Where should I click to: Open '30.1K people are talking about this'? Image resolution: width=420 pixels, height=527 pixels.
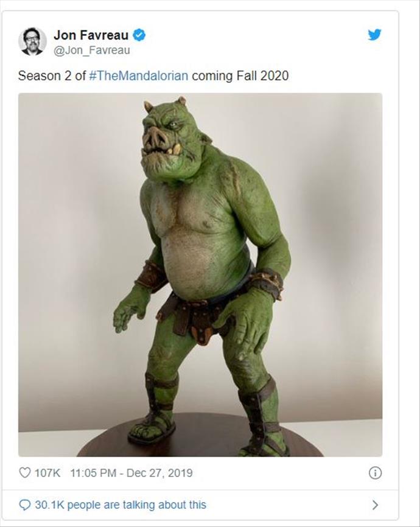(x=121, y=505)
